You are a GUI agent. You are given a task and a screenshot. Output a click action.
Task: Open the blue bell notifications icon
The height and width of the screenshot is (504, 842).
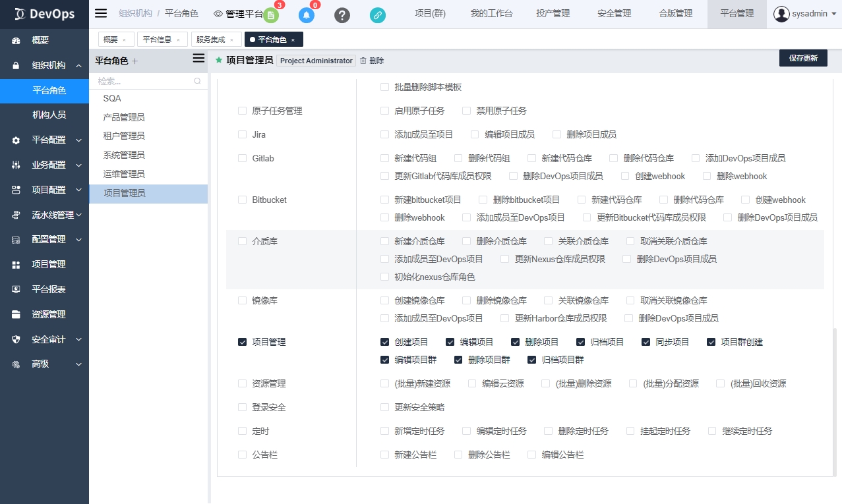[x=307, y=15]
